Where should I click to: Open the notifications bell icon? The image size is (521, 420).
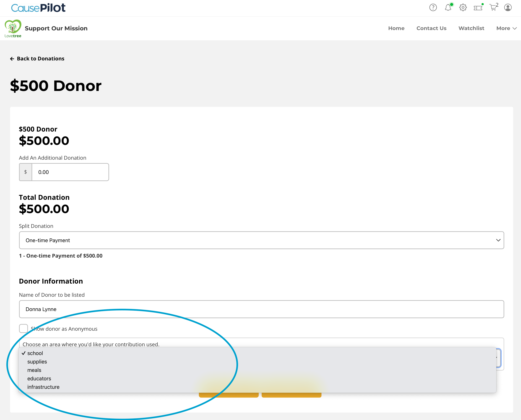448,7
